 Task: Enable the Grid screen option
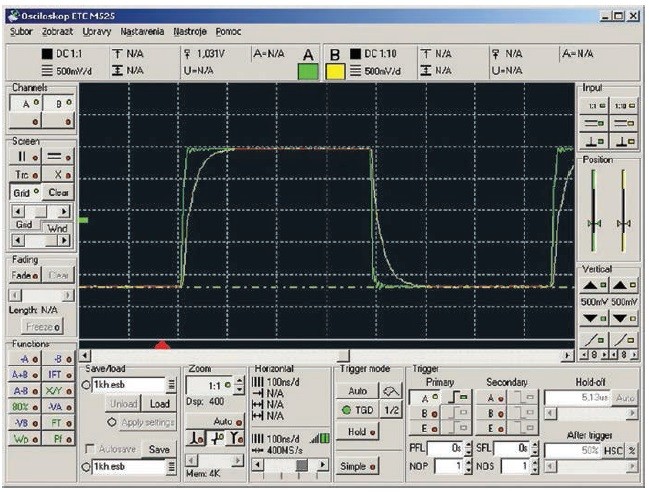coord(23,192)
